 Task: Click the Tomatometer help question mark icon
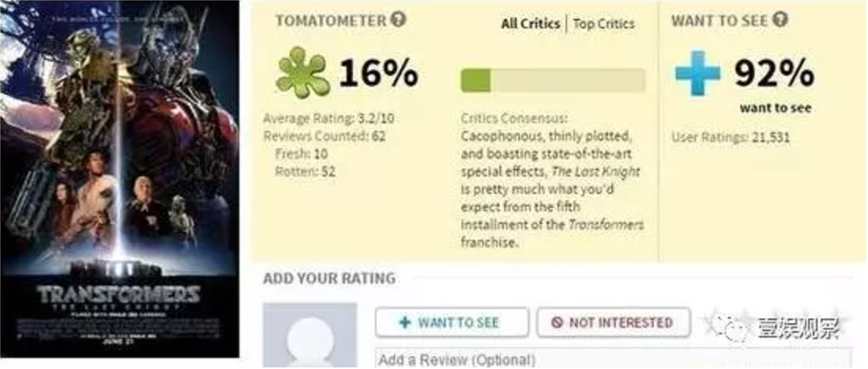coord(398,20)
